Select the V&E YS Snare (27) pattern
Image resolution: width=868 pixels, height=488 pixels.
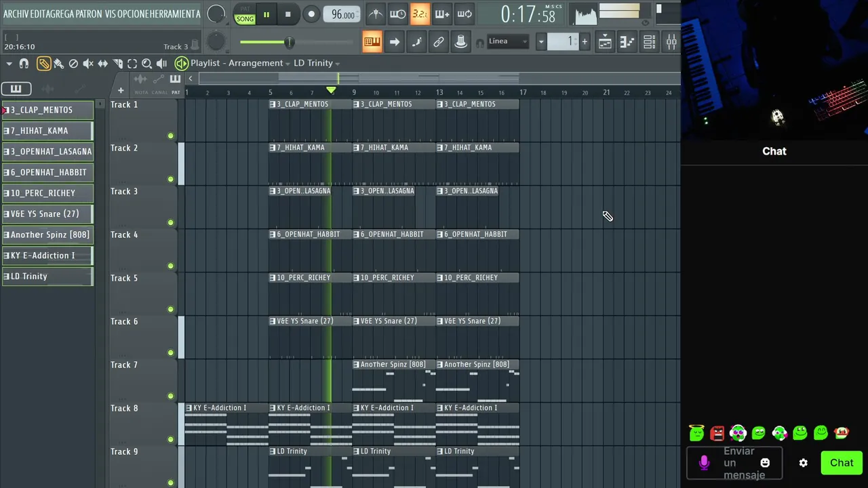pyautogui.click(x=47, y=214)
